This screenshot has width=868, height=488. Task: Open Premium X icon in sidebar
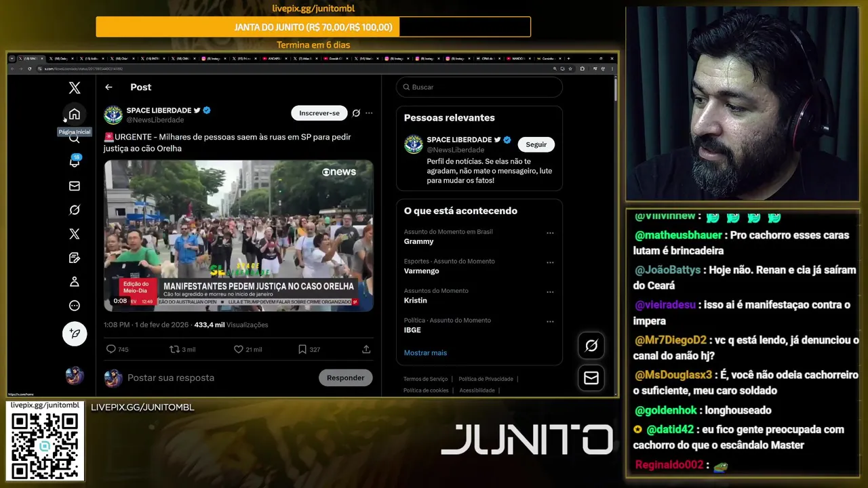tap(75, 234)
